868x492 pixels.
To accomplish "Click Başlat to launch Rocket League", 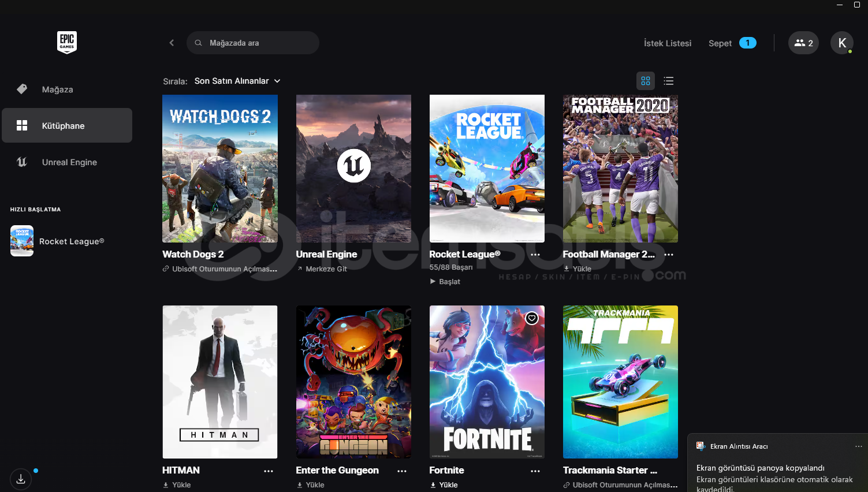I will [445, 282].
